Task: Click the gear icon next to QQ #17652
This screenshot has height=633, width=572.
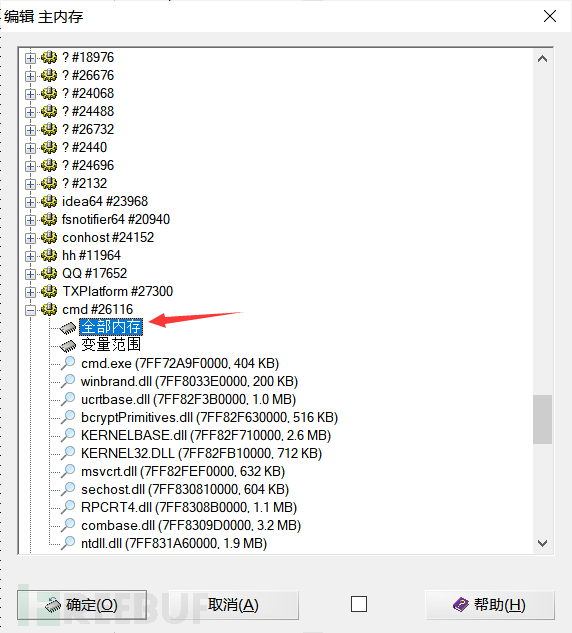Action: pos(49,273)
